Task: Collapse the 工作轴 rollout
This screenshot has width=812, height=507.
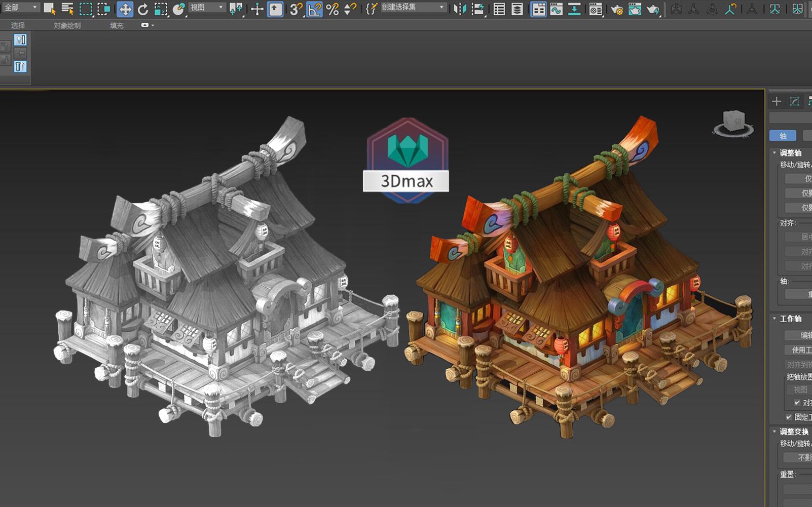Action: 774,319
